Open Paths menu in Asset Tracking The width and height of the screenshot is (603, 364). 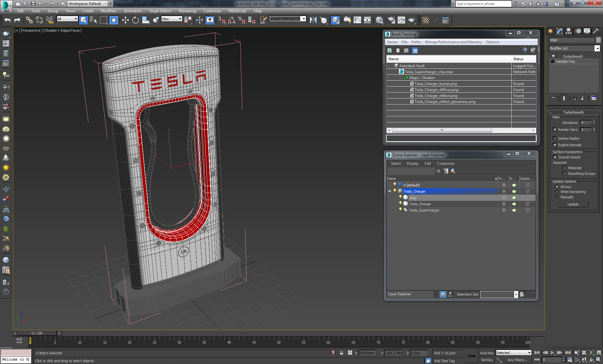416,42
